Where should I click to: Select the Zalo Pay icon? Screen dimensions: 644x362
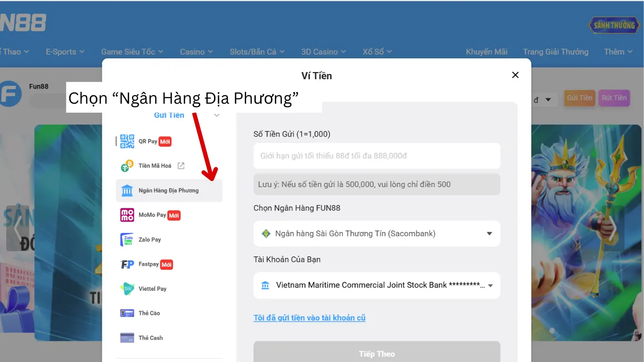tap(127, 239)
